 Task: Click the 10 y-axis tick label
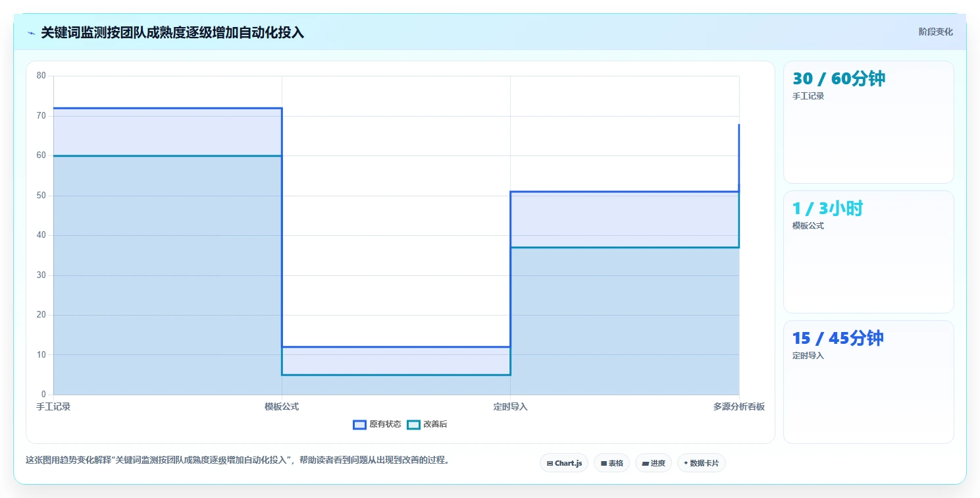pyautogui.click(x=41, y=355)
